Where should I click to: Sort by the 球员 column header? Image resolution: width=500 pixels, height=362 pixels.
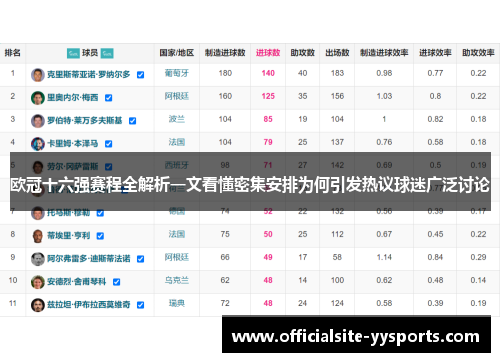click(90, 53)
